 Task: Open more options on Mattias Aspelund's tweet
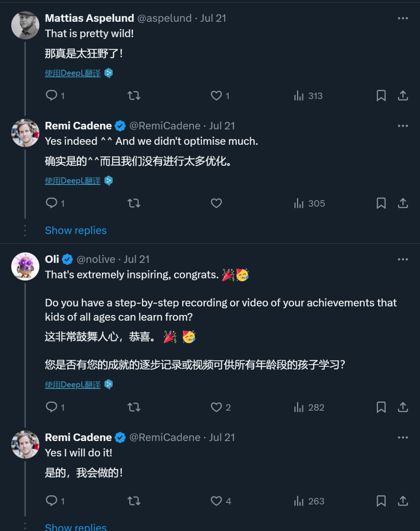pos(403,18)
